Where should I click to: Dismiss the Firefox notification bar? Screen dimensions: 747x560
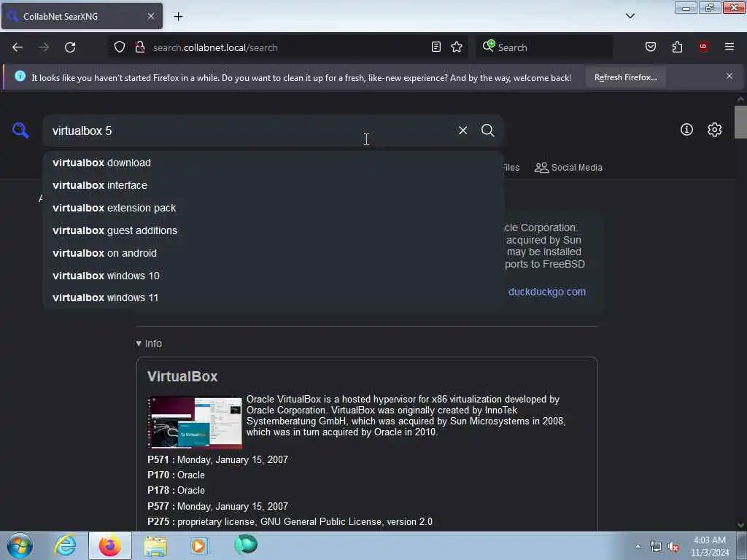coord(729,76)
